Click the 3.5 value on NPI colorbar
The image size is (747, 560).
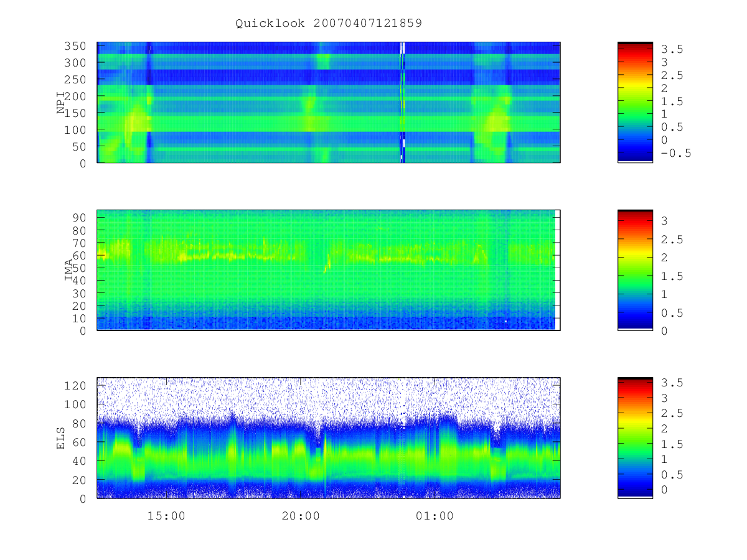672,49
